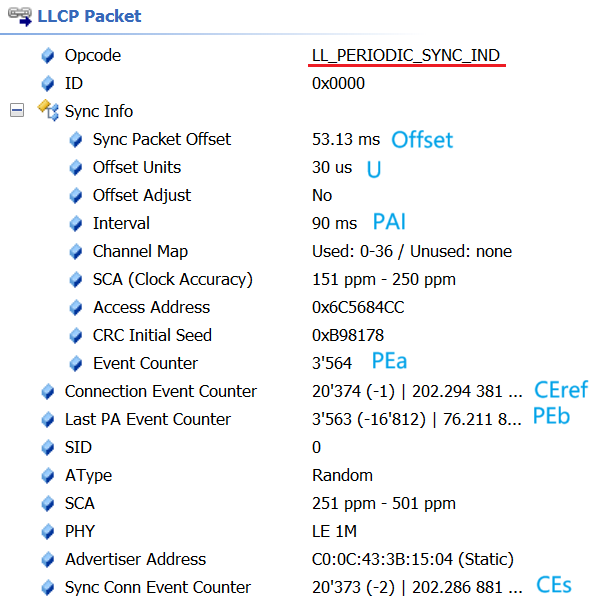Click the LLCP Packet header icon
Screen dimensions: 606x597
click(20, 17)
